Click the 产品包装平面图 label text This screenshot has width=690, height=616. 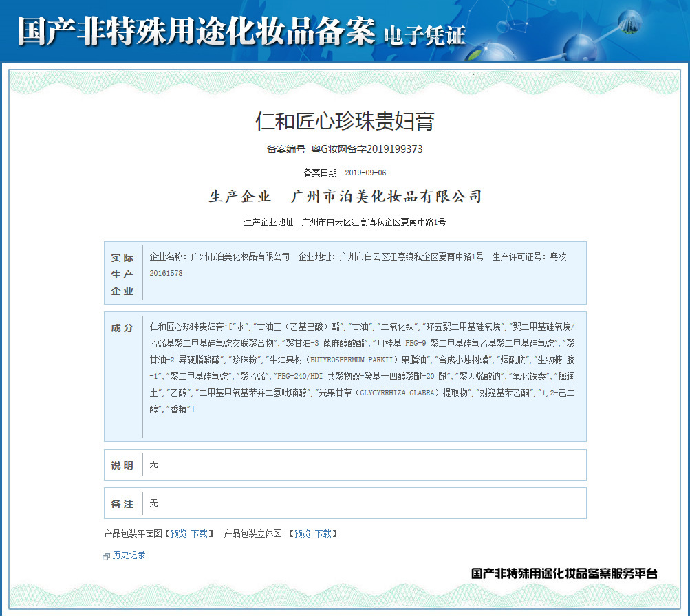click(133, 533)
